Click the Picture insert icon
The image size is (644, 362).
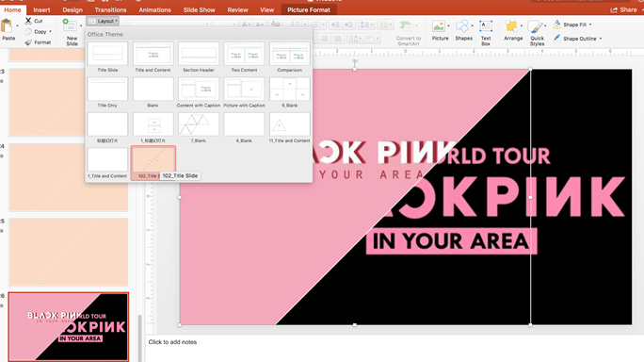click(438, 26)
